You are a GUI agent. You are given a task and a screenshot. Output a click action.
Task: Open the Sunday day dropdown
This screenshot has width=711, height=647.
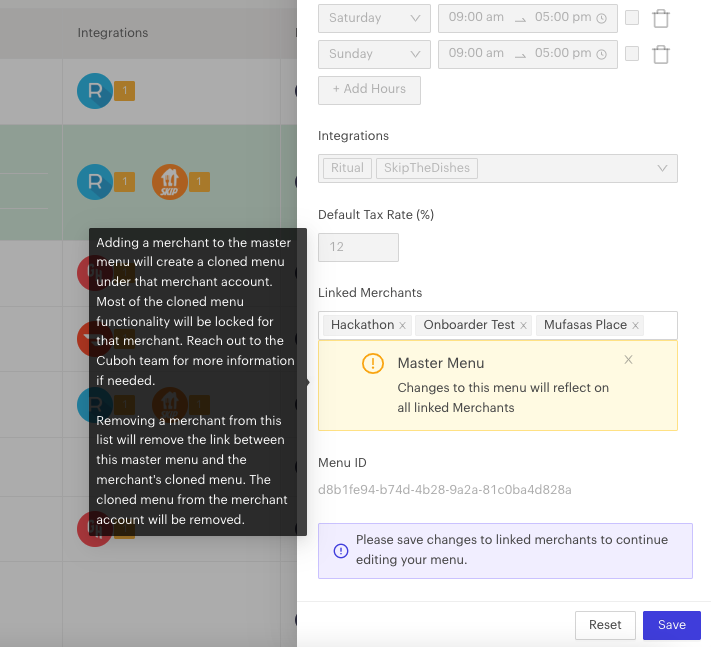pyautogui.click(x=374, y=54)
